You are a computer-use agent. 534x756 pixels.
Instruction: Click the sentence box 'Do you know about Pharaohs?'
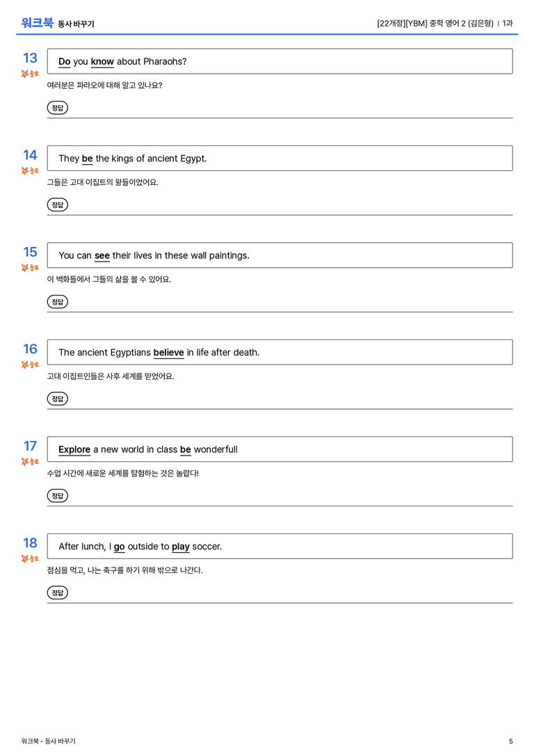(280, 61)
